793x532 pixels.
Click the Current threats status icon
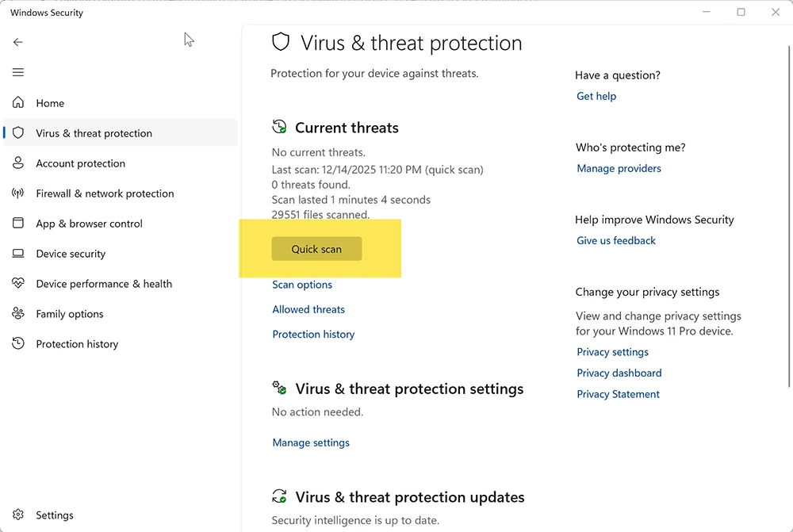click(278, 126)
